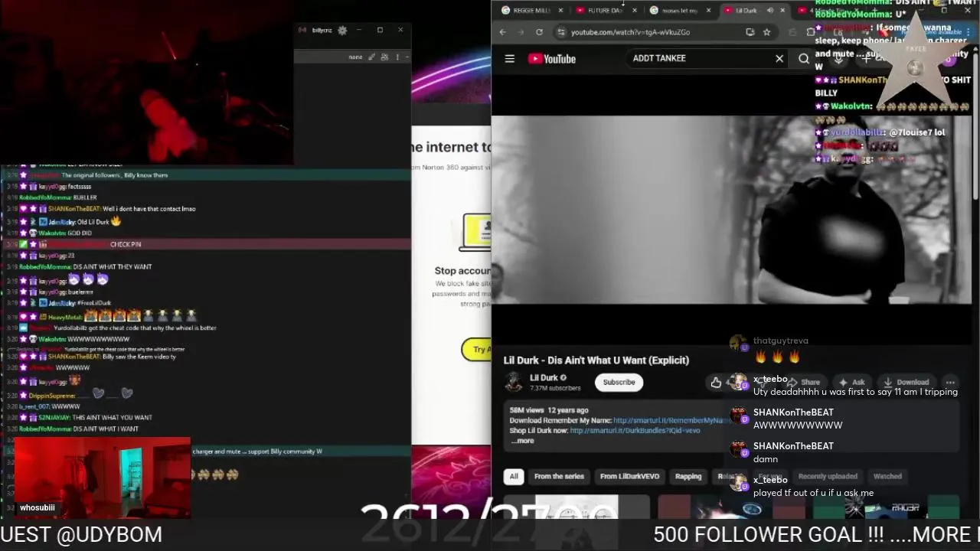Image resolution: width=980 pixels, height=551 pixels.
Task: Click overlay chat username thatguytreva
Action: pyautogui.click(x=781, y=341)
